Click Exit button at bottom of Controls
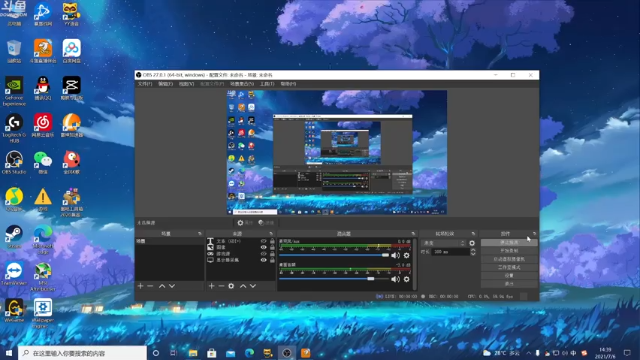 click(509, 284)
